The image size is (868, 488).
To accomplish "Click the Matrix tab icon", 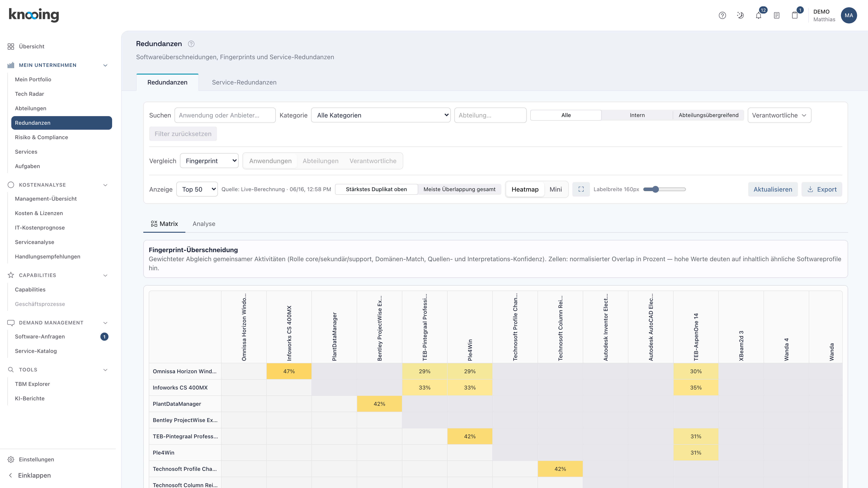I will click(x=154, y=224).
